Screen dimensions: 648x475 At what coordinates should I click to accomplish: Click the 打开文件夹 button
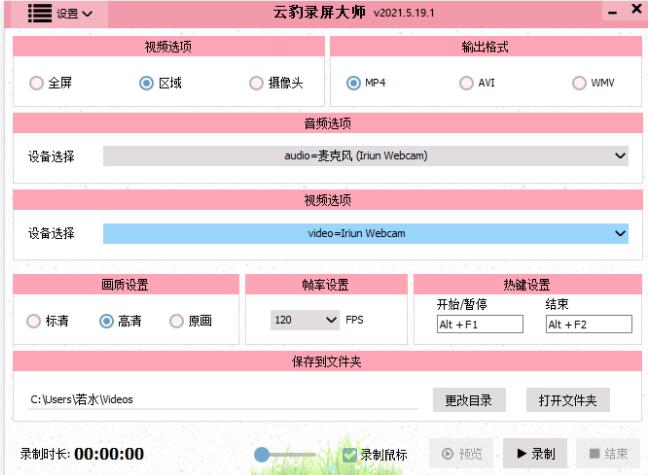[568, 400]
